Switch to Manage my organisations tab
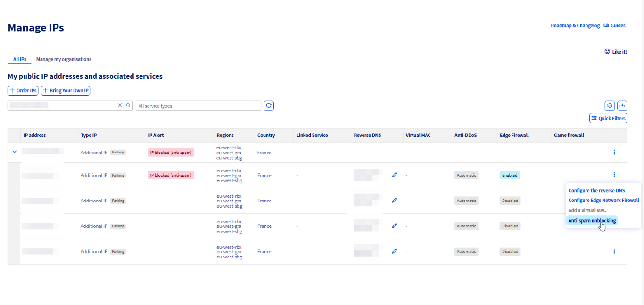This screenshot has width=644, height=305. 64,59
